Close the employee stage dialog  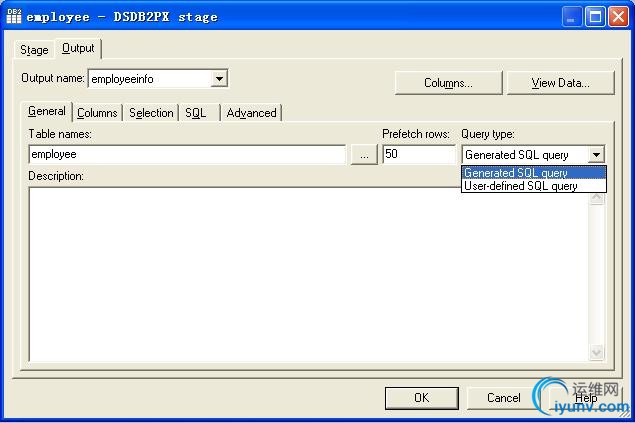[618, 17]
